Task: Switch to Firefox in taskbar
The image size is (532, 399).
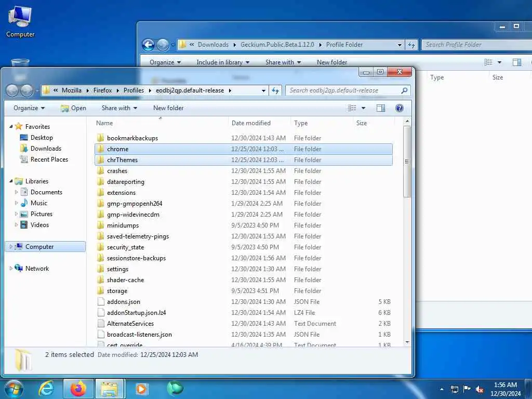Action: point(78,389)
